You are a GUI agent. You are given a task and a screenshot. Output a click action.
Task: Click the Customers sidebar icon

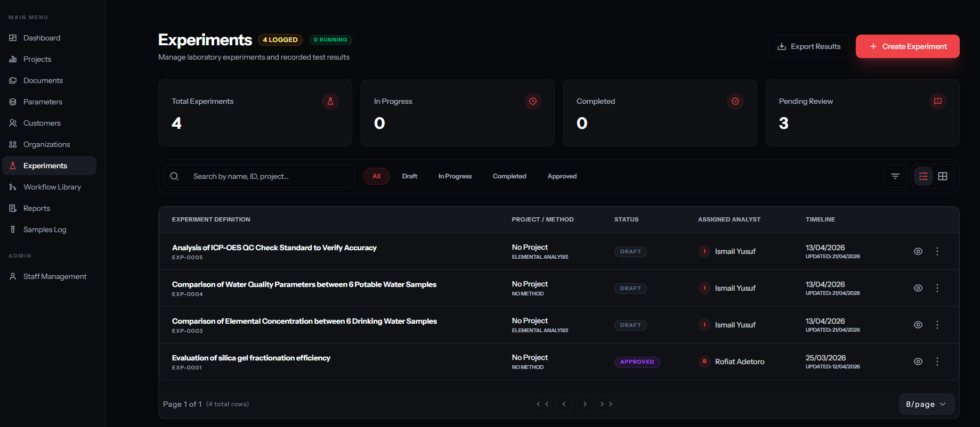coord(13,123)
